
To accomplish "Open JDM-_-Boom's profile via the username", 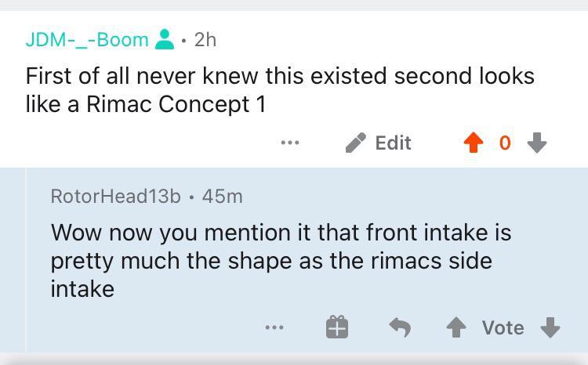I will [x=86, y=39].
